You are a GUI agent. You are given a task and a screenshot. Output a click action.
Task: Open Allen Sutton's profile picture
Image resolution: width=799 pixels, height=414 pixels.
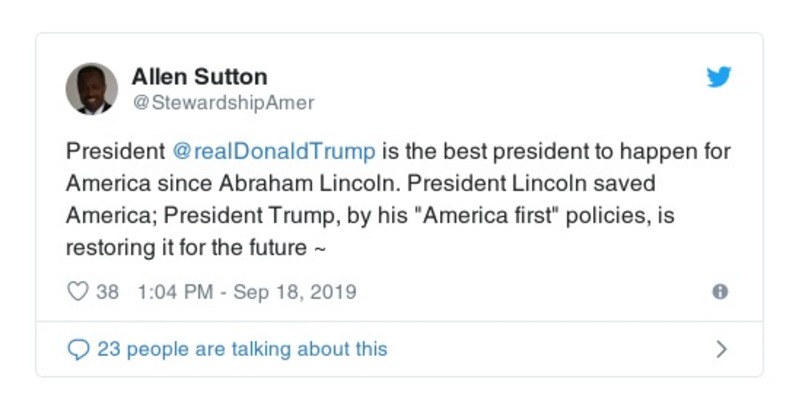coord(92,88)
